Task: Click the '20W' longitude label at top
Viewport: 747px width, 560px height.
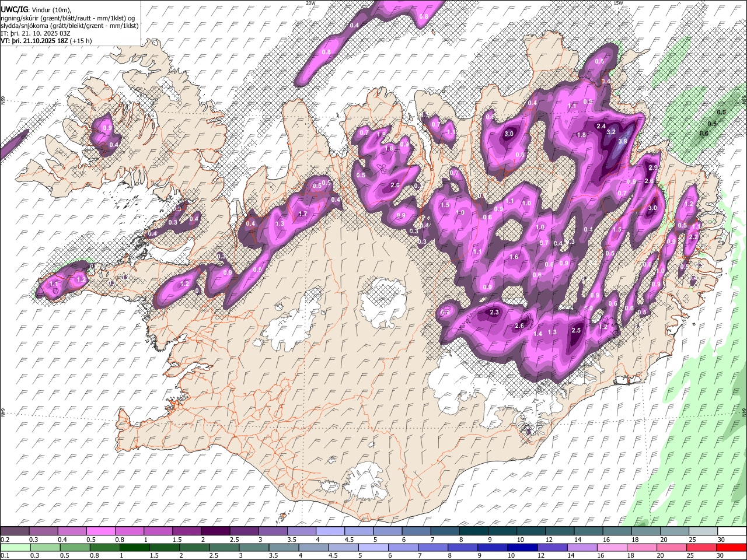Action: point(310,3)
